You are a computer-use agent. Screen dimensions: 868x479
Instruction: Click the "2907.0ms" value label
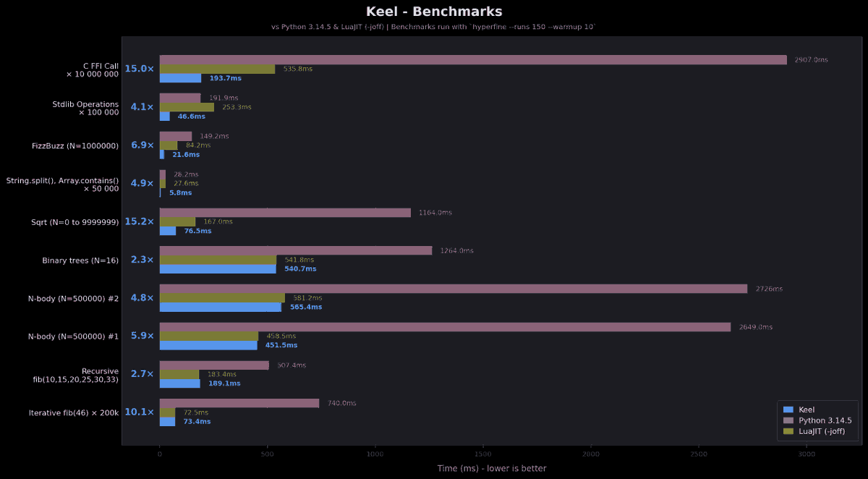[x=811, y=60]
